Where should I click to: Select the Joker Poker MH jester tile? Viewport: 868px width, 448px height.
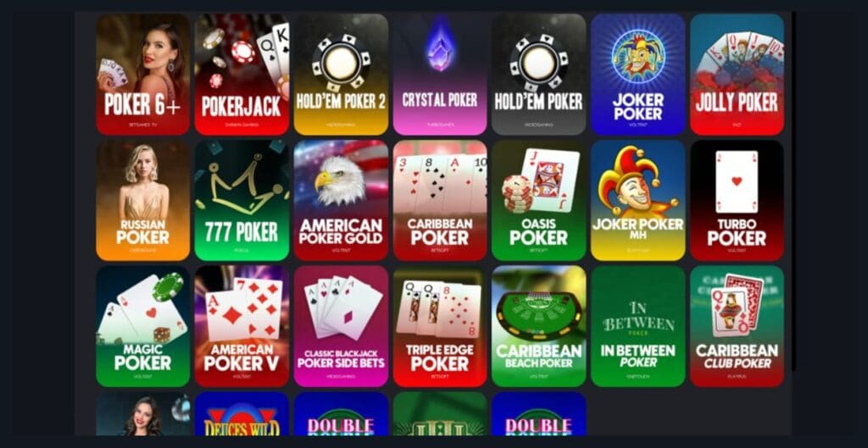pos(637,200)
